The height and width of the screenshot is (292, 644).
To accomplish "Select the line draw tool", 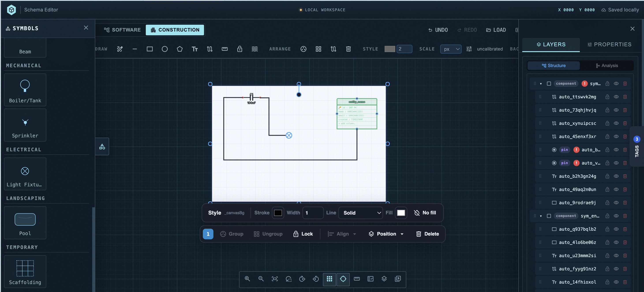I will pos(135,49).
